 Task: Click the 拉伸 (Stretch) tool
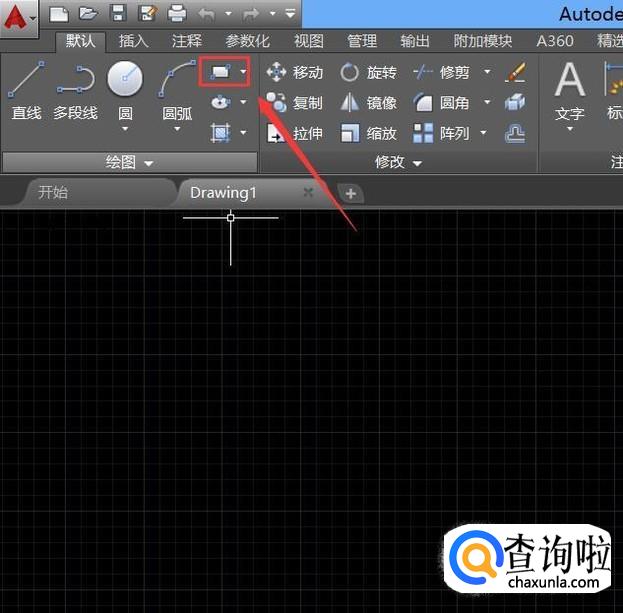(x=294, y=133)
